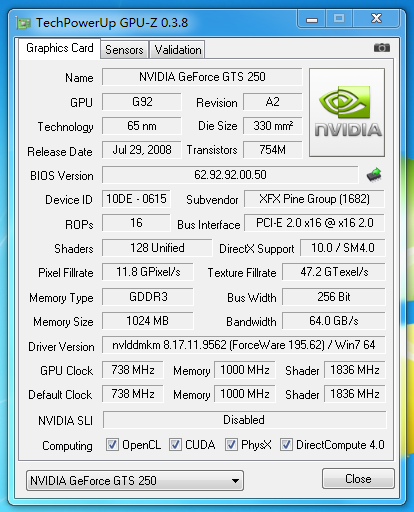The image size is (414, 512).
Task: Toggle the OpenCL checkbox
Action: 112,445
